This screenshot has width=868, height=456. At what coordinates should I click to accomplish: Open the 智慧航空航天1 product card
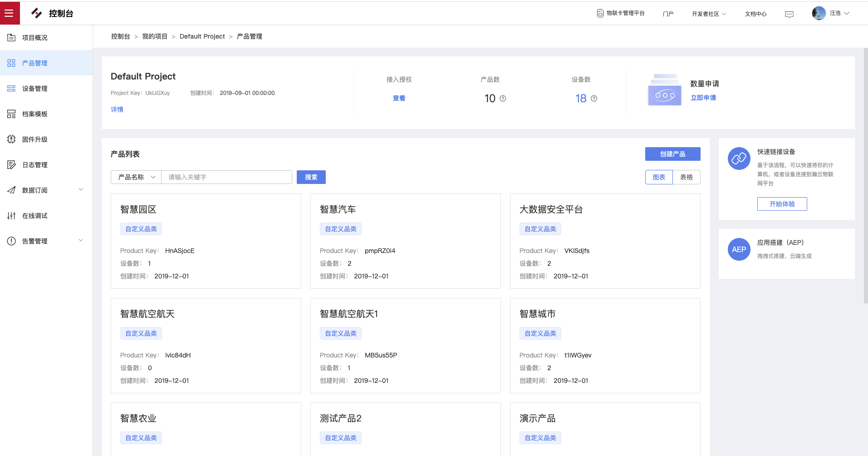point(406,346)
